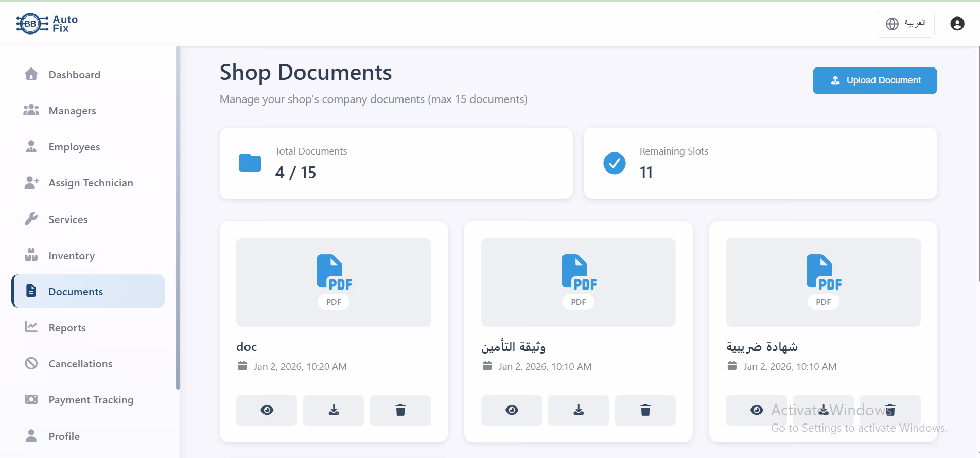
Task: Open the Services page
Action: 88,219
